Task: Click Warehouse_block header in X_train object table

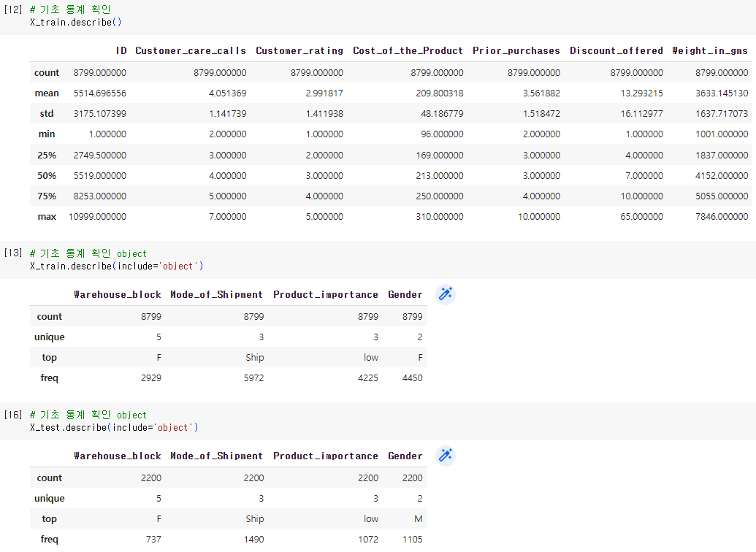Action: click(118, 294)
